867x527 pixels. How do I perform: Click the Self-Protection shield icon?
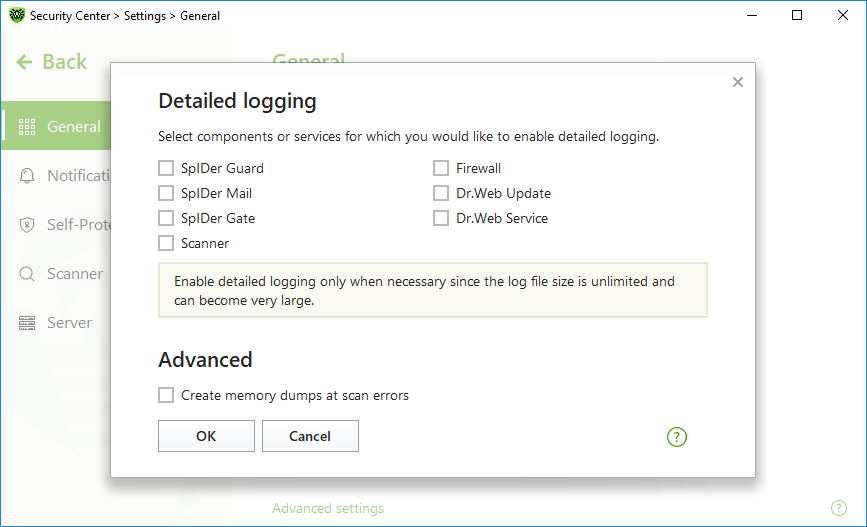tap(27, 225)
